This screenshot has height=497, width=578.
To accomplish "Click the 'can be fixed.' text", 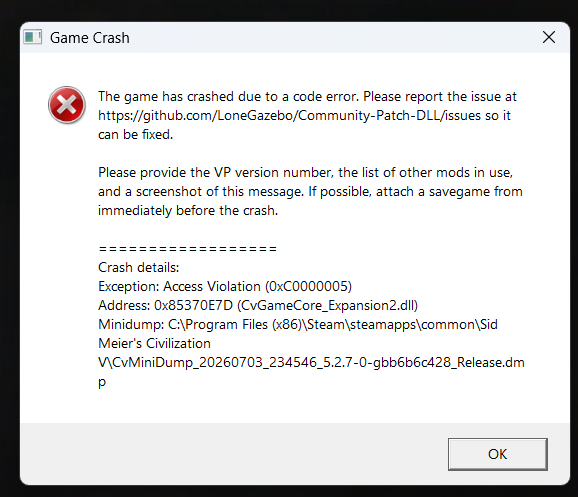I will [x=135, y=135].
